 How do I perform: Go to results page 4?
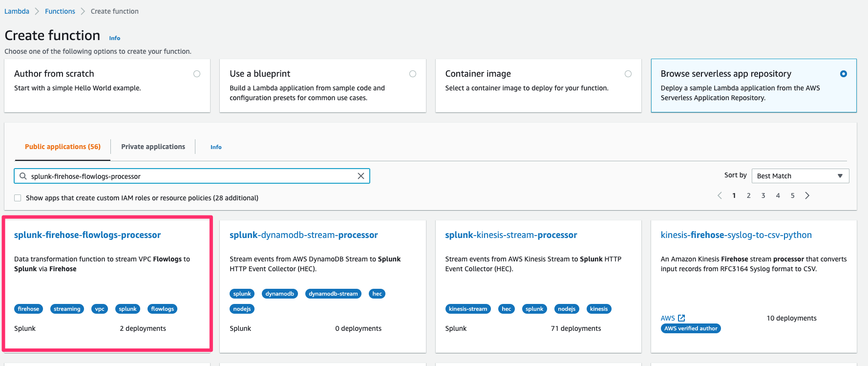(778, 195)
